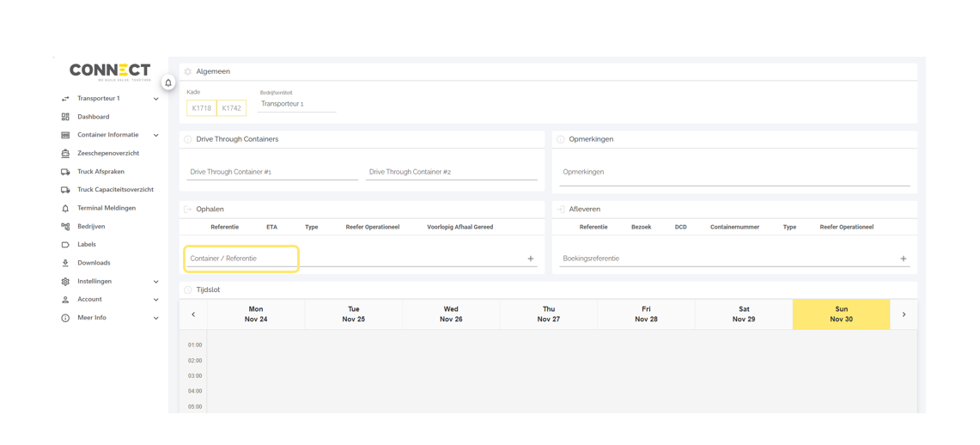980x445 pixels.
Task: Go to next week in Tijdslot
Action: 904,314
